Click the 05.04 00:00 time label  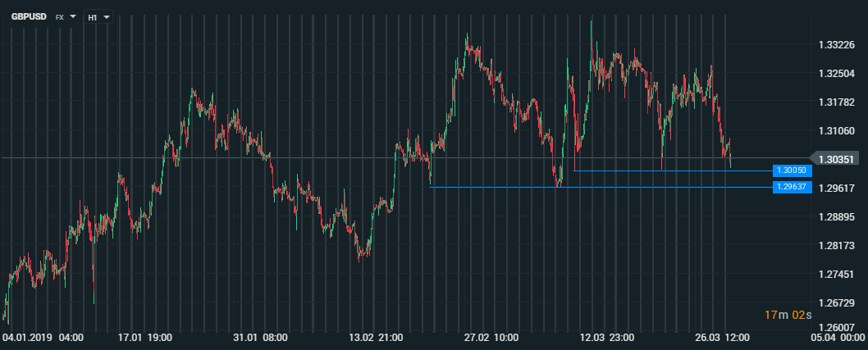[838, 337]
